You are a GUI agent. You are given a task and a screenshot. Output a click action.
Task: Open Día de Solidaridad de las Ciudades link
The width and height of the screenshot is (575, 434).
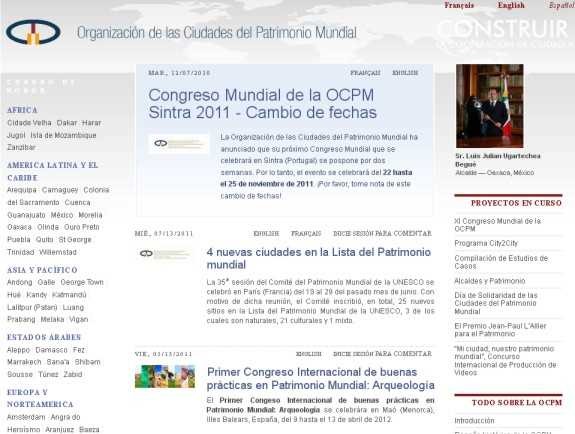[496, 303]
